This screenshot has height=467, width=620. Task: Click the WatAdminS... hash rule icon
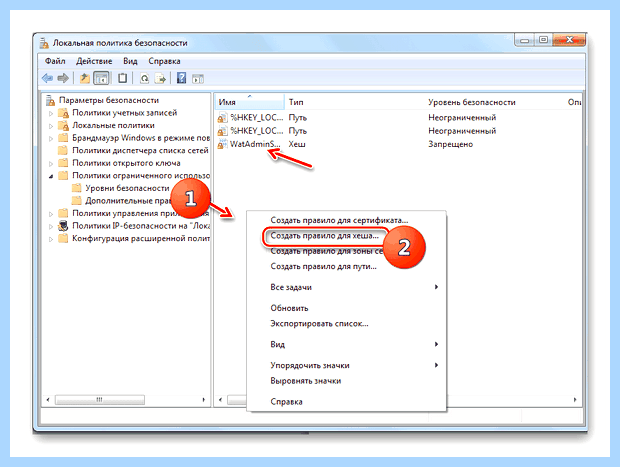pyautogui.click(x=223, y=144)
